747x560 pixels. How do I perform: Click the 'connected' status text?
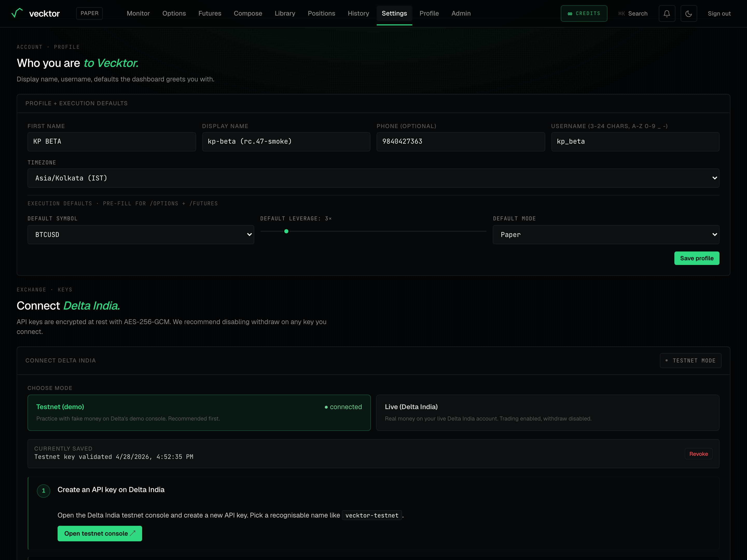[x=346, y=407]
